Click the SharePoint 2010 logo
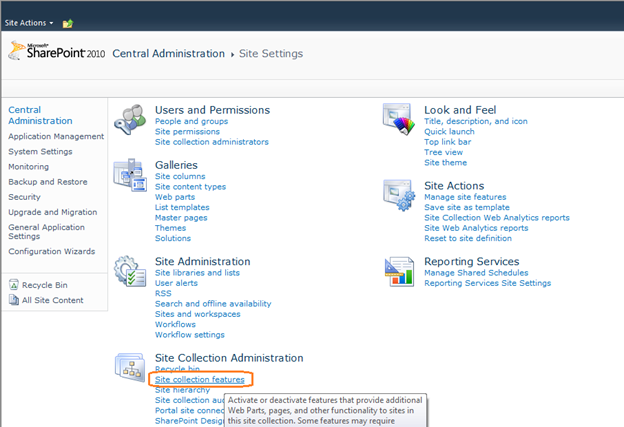The image size is (624, 427). click(x=57, y=51)
